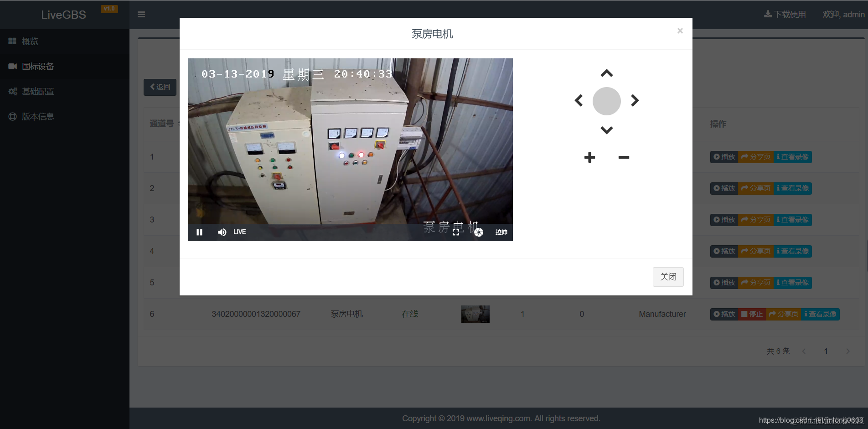This screenshot has width=868, height=429.
Task: Click the 返回 back button
Action: click(160, 87)
